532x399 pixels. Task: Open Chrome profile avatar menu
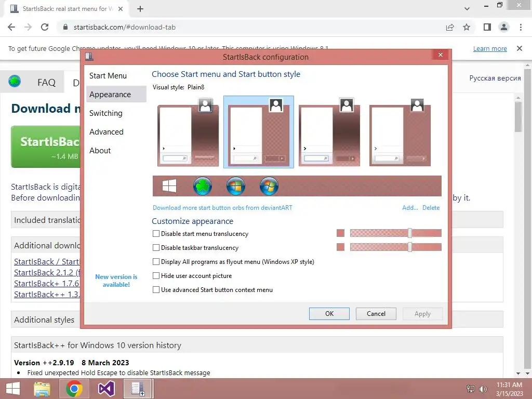click(504, 27)
